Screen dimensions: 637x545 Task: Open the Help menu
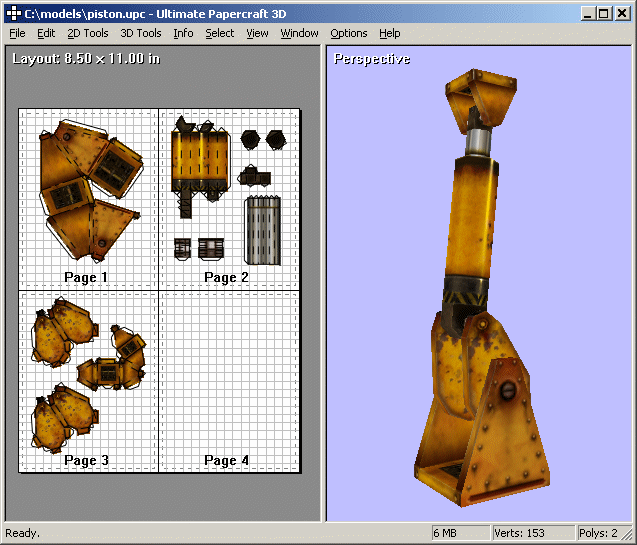tap(390, 33)
